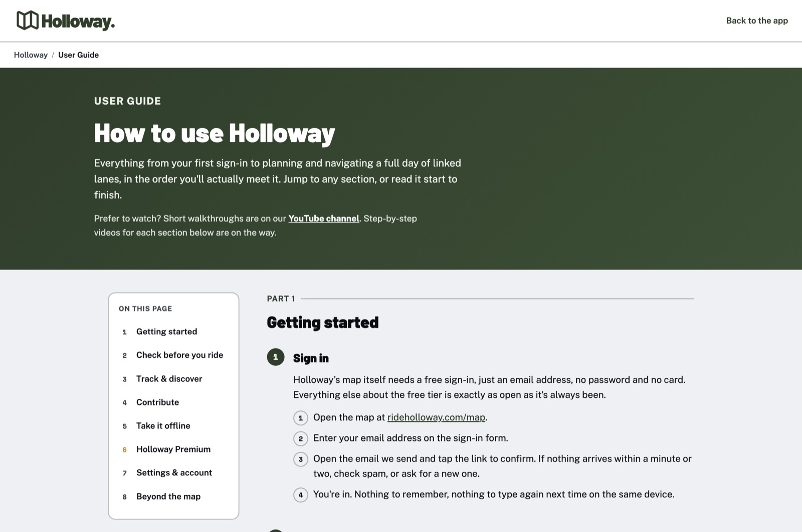Screen dimensions: 802x532
Task: Jump to Settings & account section
Action: pyautogui.click(x=173, y=473)
